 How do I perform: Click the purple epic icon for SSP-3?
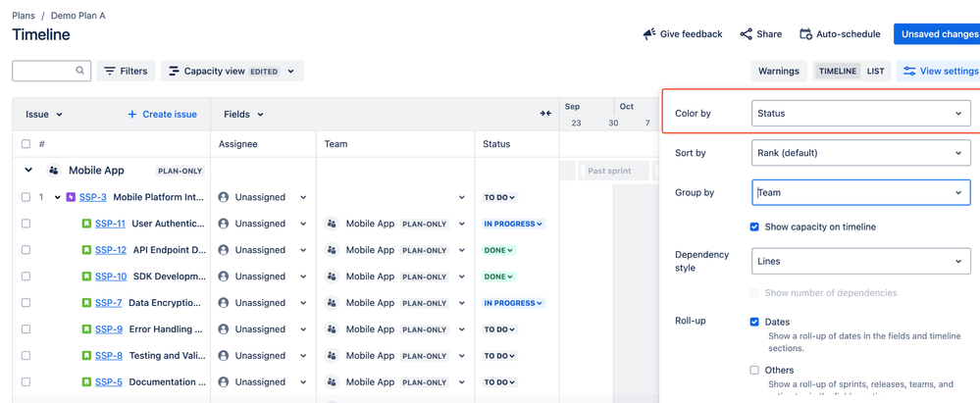click(71, 197)
